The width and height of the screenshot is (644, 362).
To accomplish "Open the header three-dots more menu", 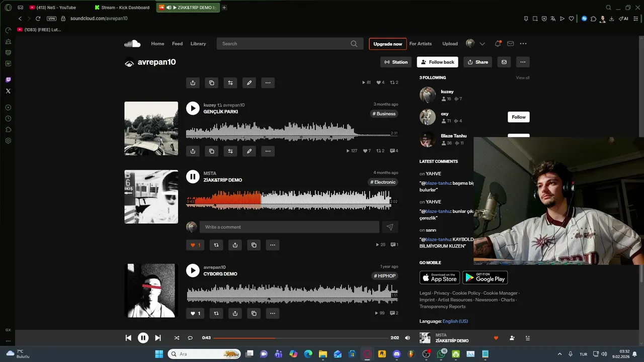I will point(523,44).
